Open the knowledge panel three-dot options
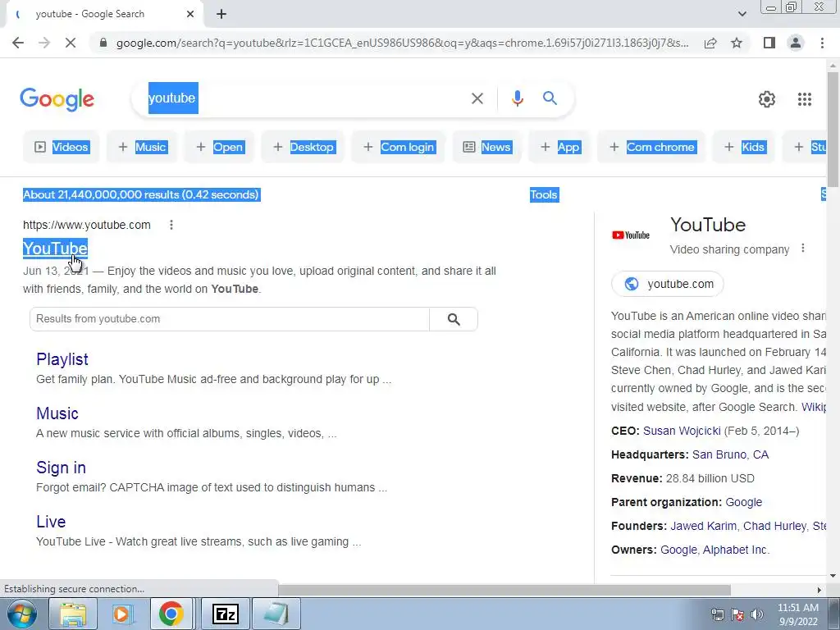 (802, 248)
